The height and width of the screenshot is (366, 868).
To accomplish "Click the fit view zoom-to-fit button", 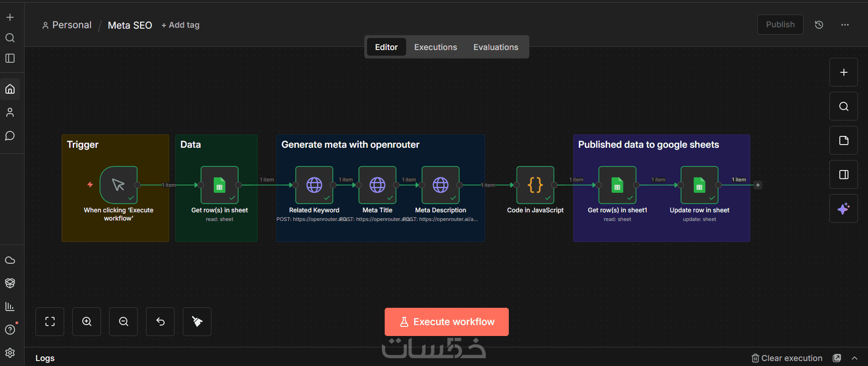I will [x=50, y=321].
